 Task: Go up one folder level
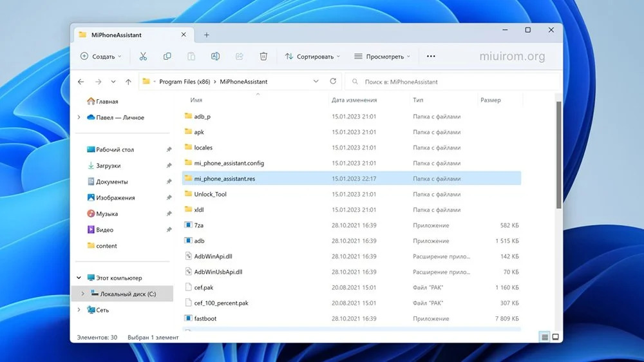[128, 82]
